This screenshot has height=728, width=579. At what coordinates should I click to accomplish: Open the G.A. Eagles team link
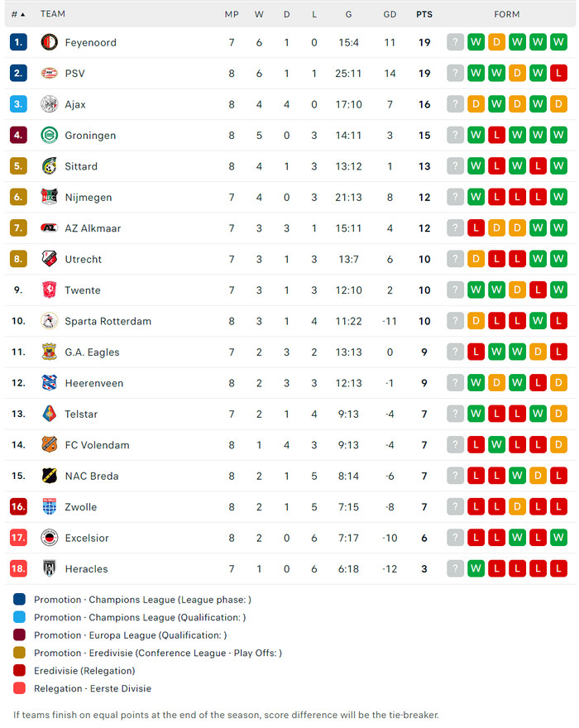click(x=92, y=352)
